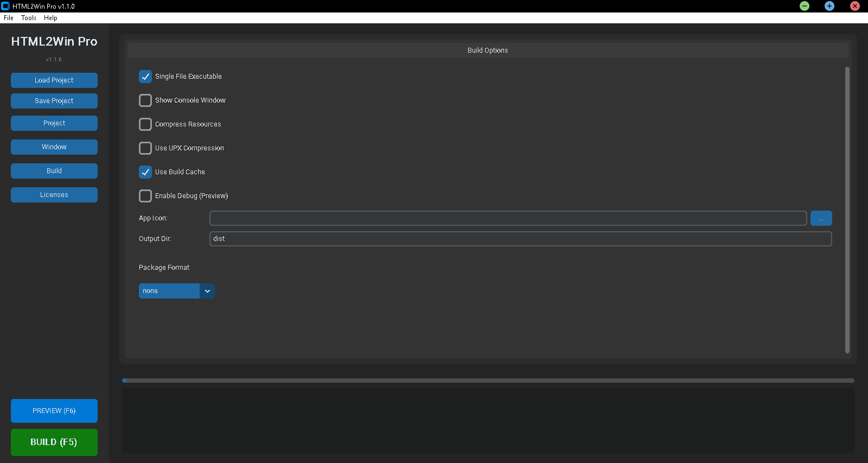Tick the Enable Debug (Preview) checkbox
The height and width of the screenshot is (463, 868).
(145, 196)
